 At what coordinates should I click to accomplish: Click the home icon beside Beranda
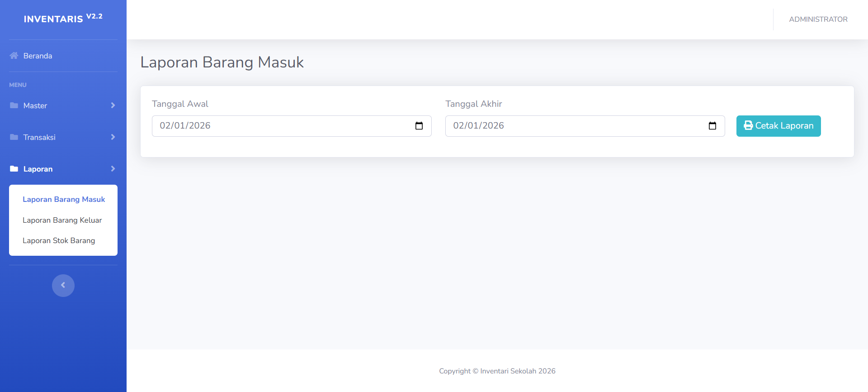tap(14, 56)
